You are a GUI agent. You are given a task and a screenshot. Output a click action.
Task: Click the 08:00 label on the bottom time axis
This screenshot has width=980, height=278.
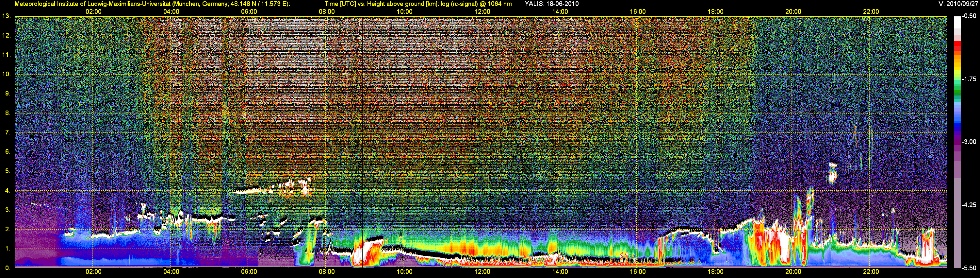tap(327, 272)
